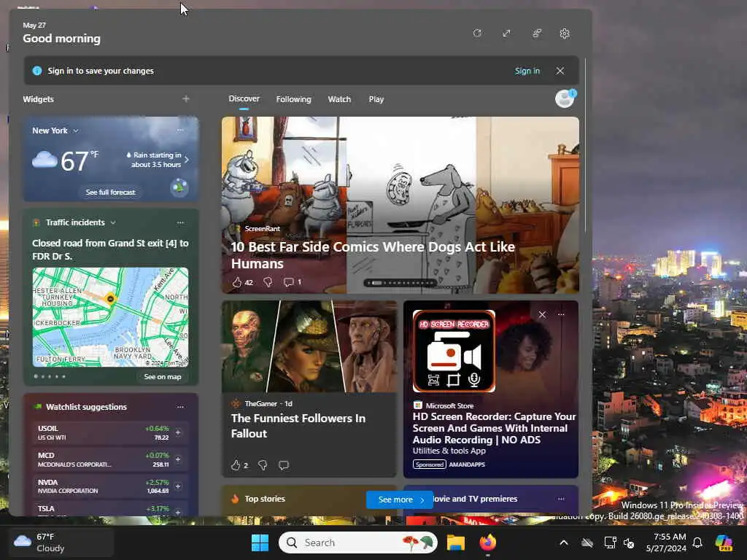Add a widget with the plus icon
This screenshot has width=747, height=560.
pyautogui.click(x=186, y=98)
